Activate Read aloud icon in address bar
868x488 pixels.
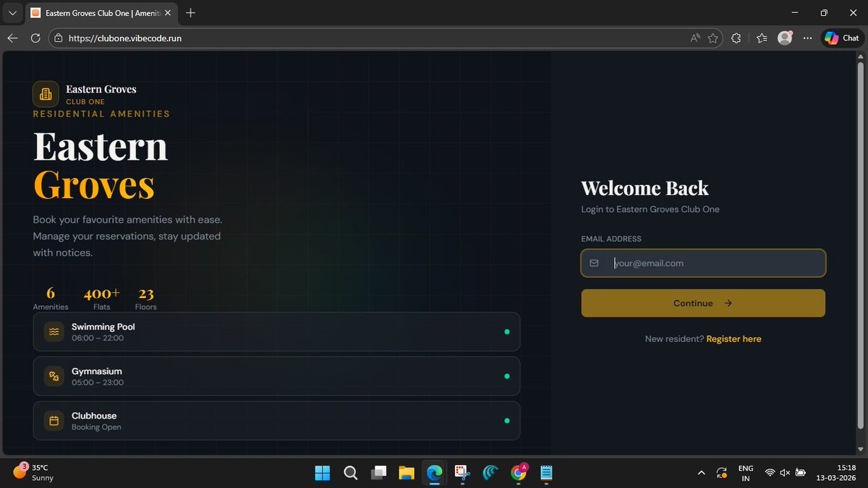(x=695, y=38)
